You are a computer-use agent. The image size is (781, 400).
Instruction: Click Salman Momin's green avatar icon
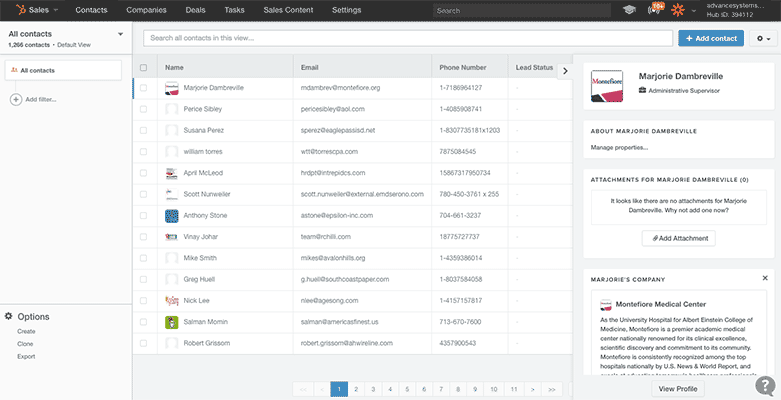pyautogui.click(x=171, y=322)
